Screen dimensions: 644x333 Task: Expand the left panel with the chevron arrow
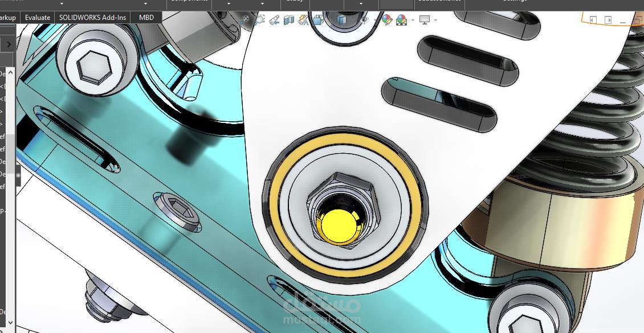click(x=9, y=44)
